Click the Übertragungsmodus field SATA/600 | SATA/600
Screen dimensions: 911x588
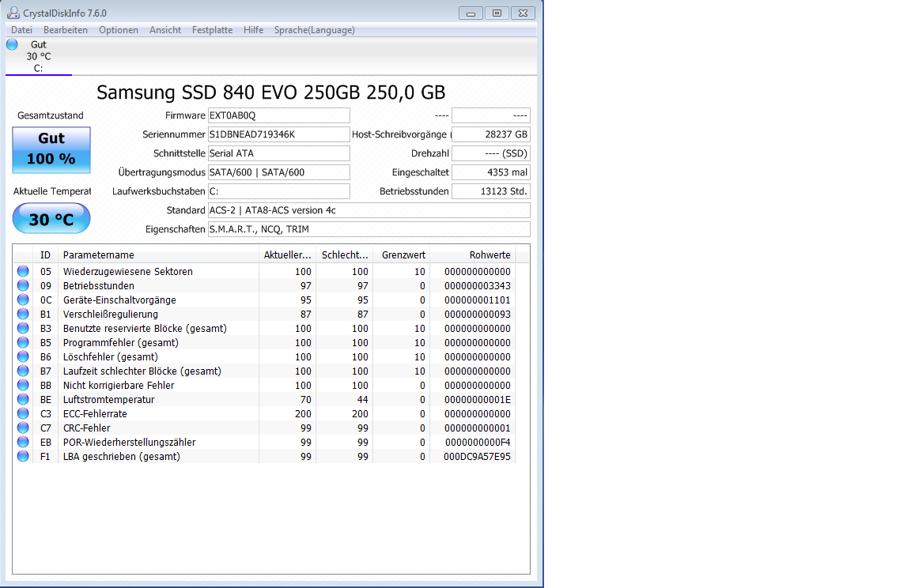[x=279, y=172]
